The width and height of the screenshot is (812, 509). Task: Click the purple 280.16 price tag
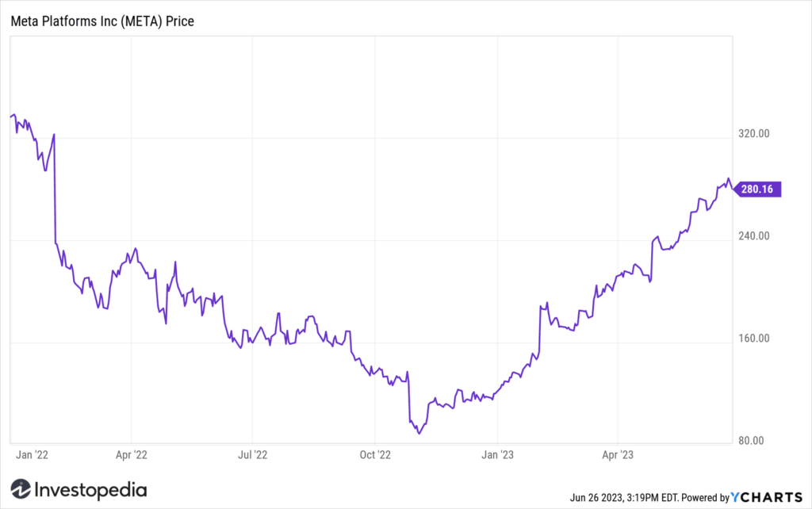point(757,189)
